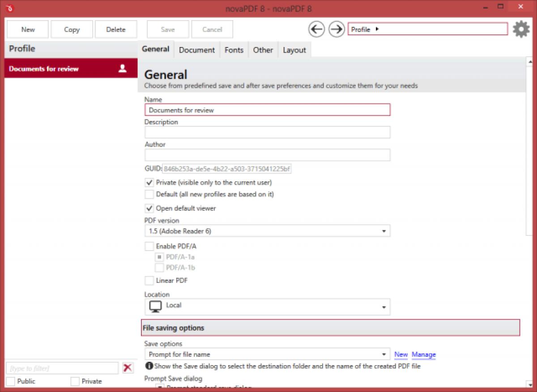Viewport: 537px width, 392px height.
Task: Select the PDF/A-1b radio button
Action: [x=159, y=267]
